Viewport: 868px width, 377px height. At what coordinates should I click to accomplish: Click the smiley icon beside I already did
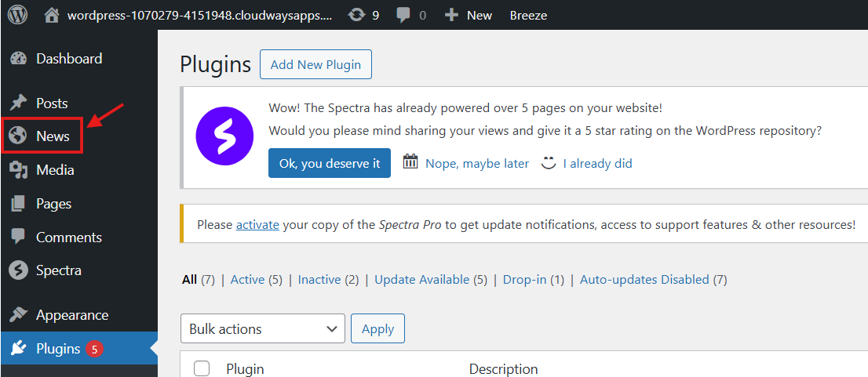point(548,162)
